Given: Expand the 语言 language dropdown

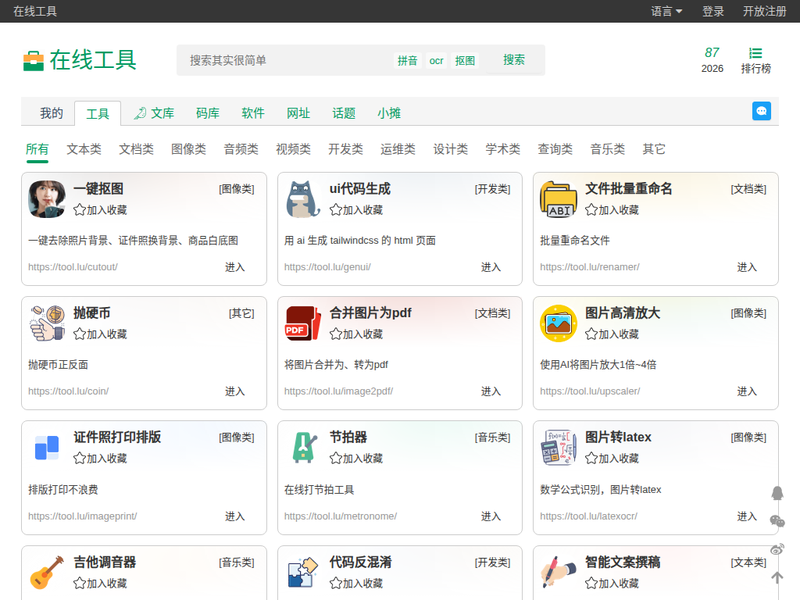Looking at the screenshot, I should [667, 11].
